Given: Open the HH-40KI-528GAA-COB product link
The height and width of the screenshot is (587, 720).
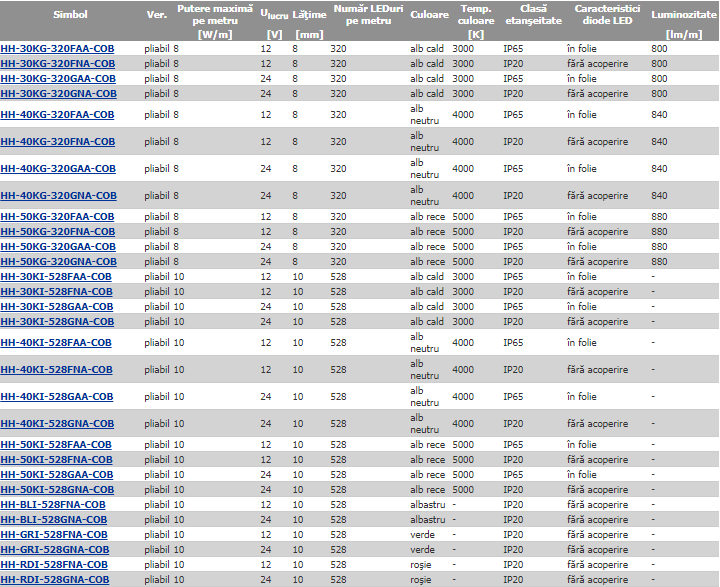Looking at the screenshot, I should tap(57, 397).
